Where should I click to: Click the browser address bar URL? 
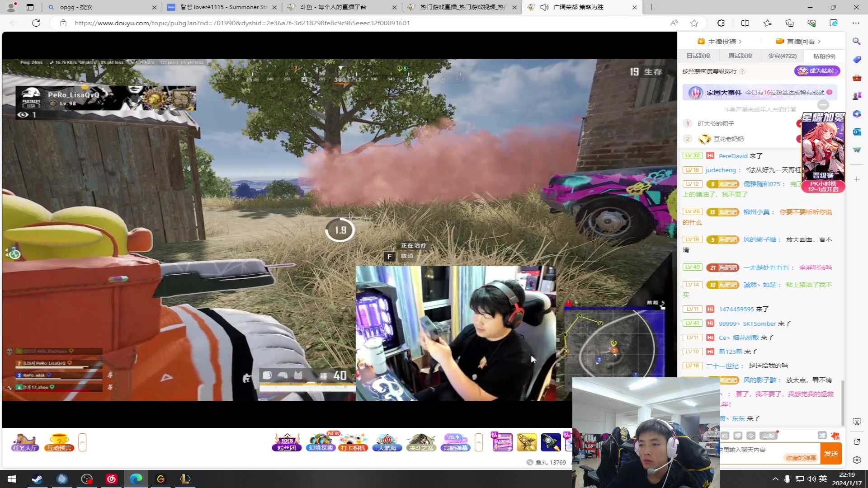pyautogui.click(x=242, y=23)
